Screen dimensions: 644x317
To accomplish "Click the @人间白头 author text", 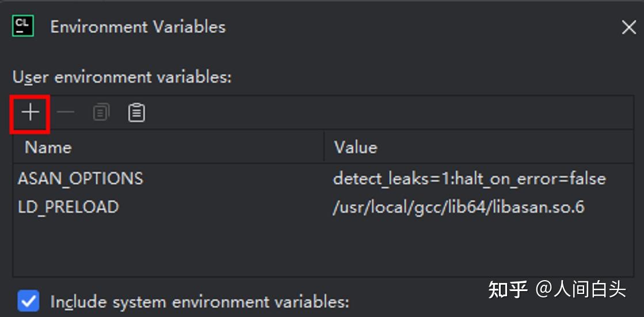I will point(581,289).
